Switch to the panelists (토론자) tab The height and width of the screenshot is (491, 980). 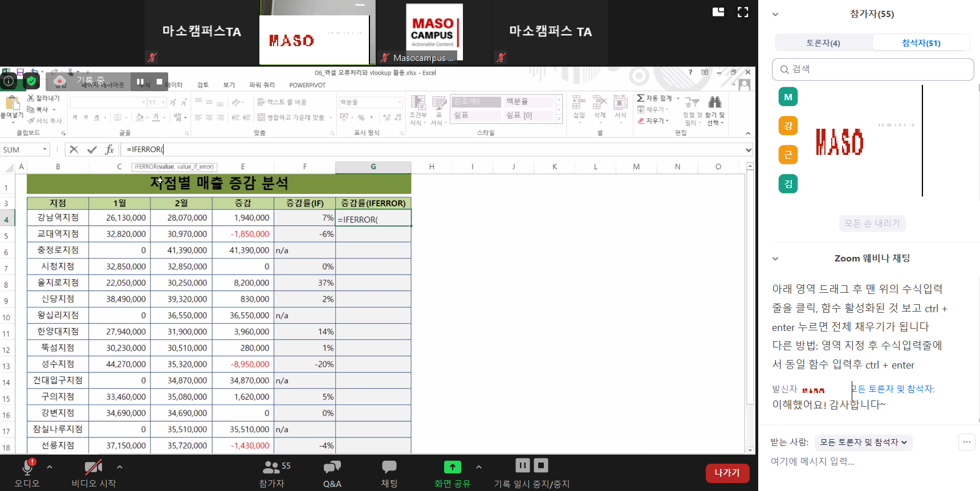click(x=823, y=43)
